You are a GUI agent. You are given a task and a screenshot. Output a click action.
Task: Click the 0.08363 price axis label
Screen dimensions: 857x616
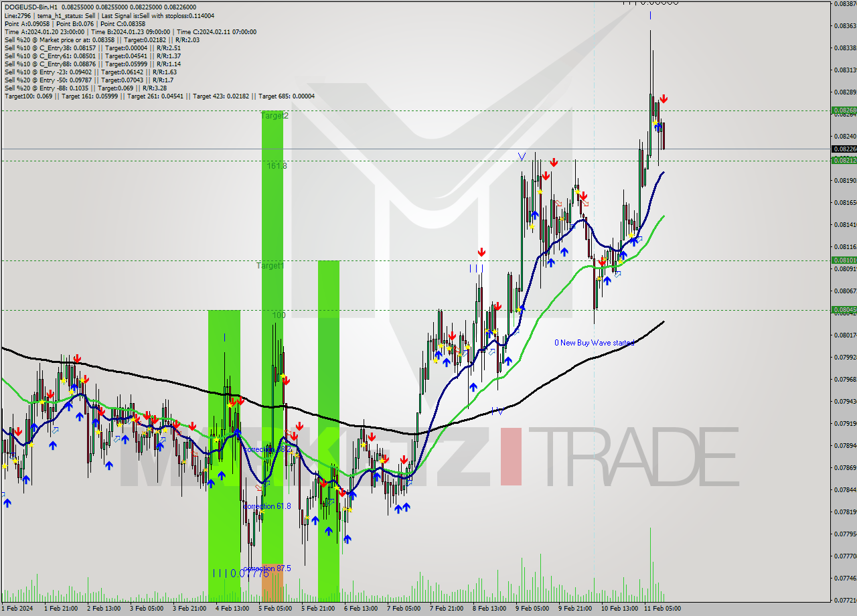(x=844, y=25)
